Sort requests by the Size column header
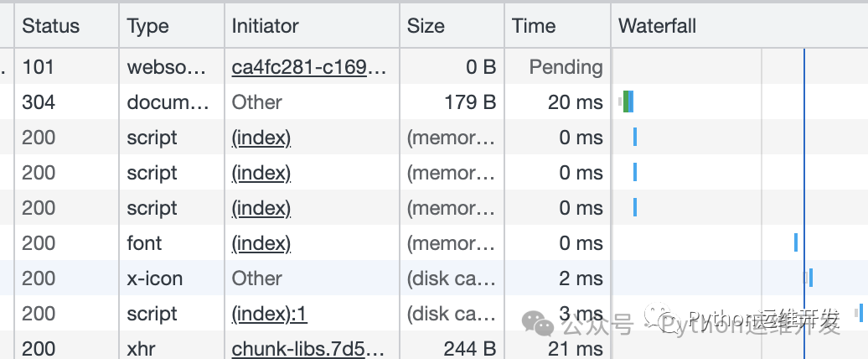This screenshot has width=868, height=359. (x=426, y=26)
